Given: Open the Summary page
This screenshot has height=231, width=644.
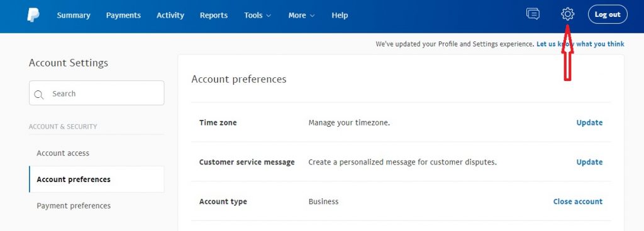Looking at the screenshot, I should point(74,15).
